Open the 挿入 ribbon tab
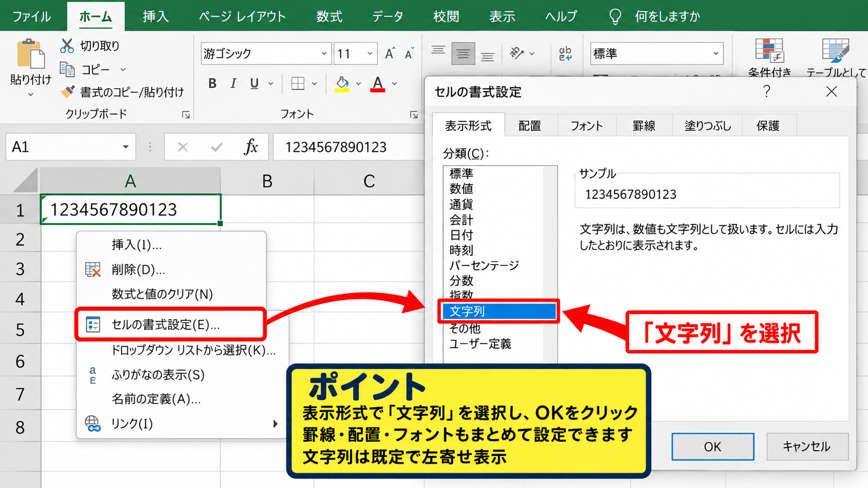This screenshot has height=488, width=868. tap(156, 17)
